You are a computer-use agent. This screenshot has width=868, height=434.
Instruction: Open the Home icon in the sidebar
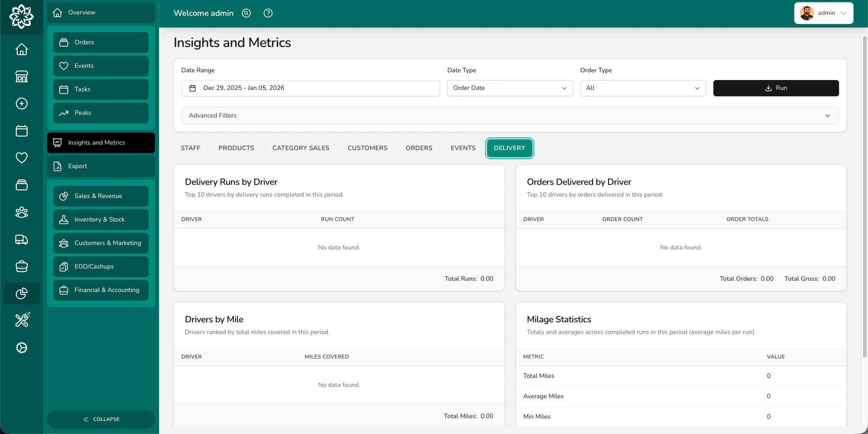coord(21,49)
